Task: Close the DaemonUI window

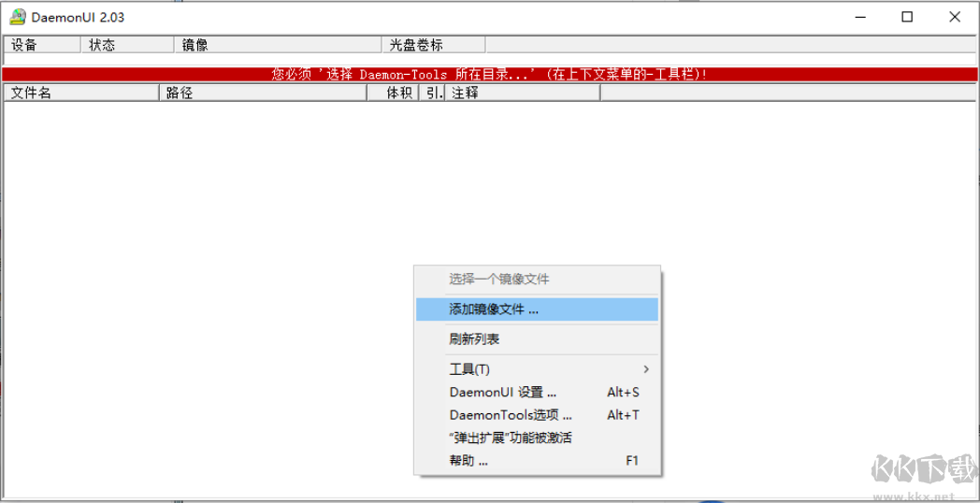Action: 955,18
